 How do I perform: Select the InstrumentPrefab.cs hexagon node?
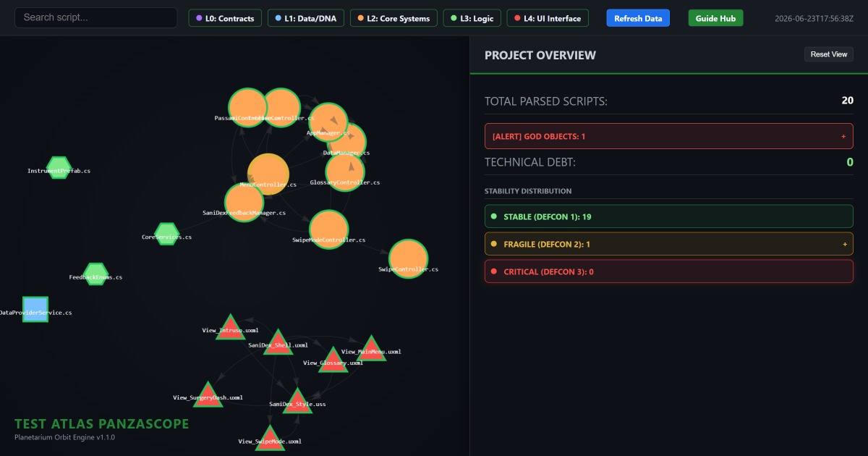tap(59, 166)
